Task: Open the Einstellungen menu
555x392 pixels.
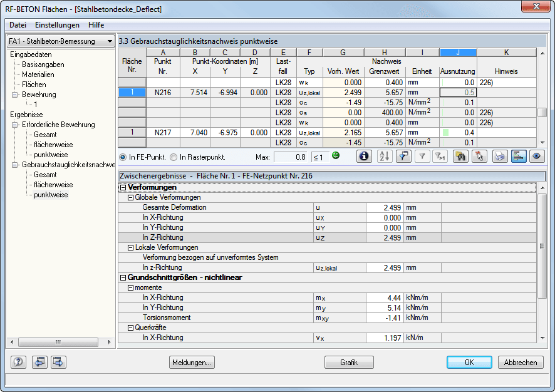Action: click(x=57, y=25)
